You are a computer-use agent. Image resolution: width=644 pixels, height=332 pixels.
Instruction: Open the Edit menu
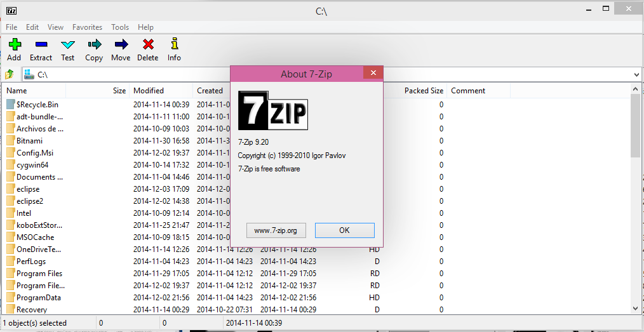[32, 27]
